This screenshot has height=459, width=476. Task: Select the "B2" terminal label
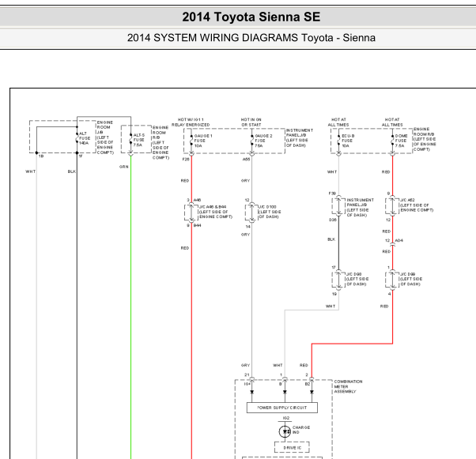click(x=308, y=384)
